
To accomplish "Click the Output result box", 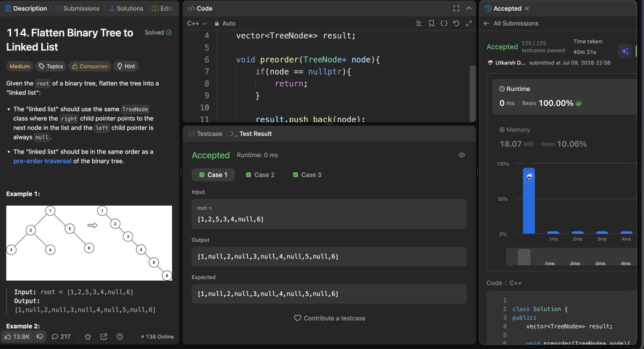I will [x=329, y=257].
